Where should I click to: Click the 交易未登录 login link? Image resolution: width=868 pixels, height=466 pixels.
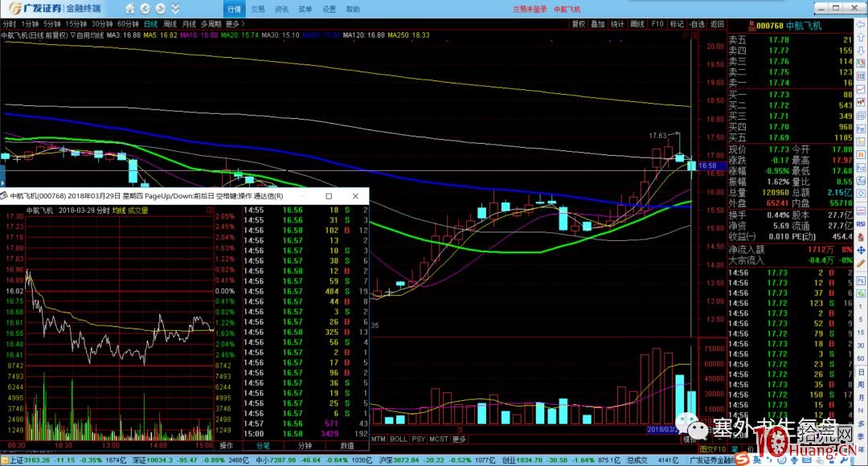coord(529,9)
